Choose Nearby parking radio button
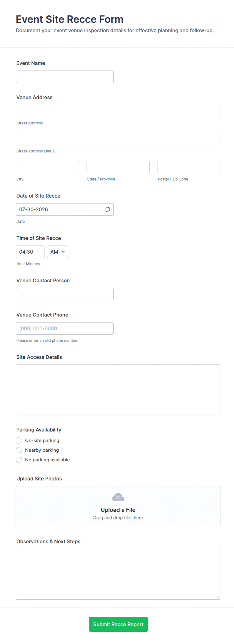Viewport: 234px width, 644px height. (19, 450)
